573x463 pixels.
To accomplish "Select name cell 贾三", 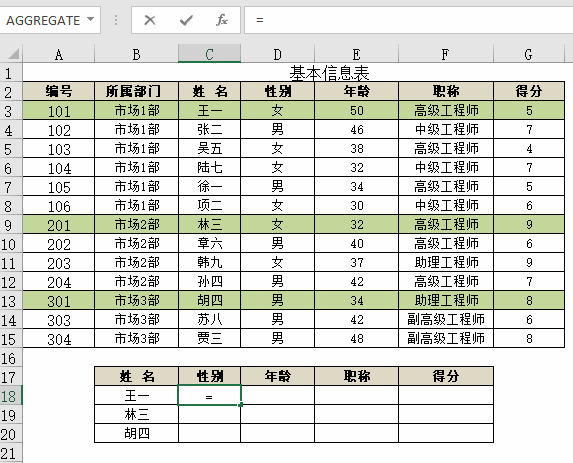I will click(x=209, y=338).
